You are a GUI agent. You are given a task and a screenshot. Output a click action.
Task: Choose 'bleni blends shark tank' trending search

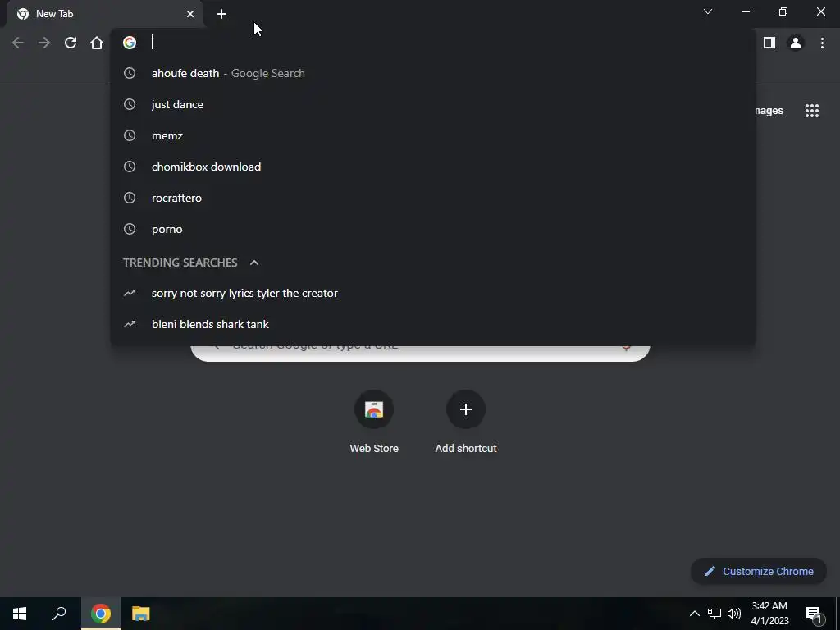click(433, 324)
